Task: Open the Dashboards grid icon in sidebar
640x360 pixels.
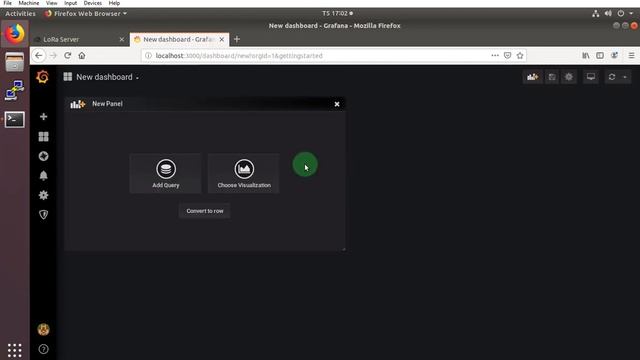Action: (x=43, y=136)
